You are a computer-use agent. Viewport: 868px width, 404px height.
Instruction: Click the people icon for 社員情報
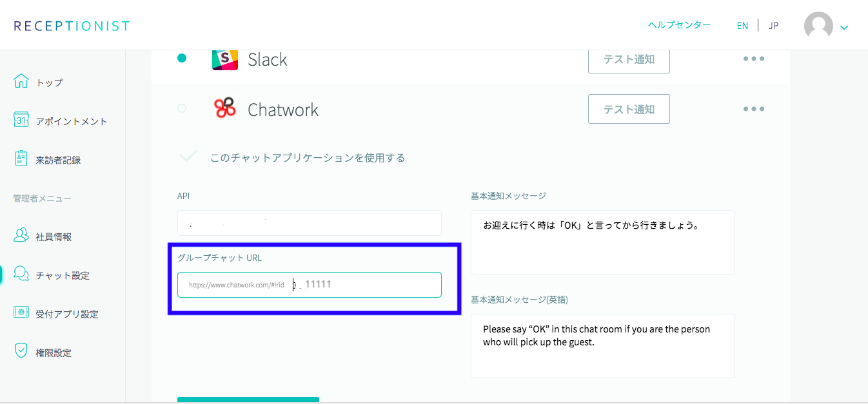[x=21, y=236]
